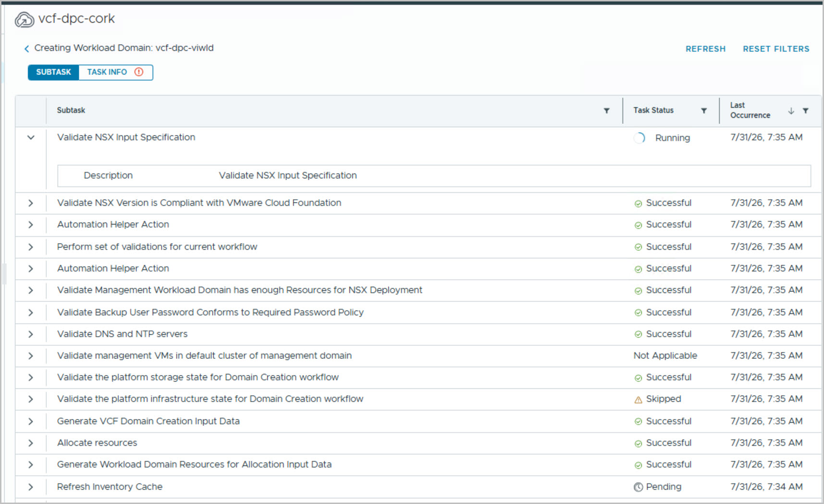Image resolution: width=824 pixels, height=504 pixels.
Task: Expand Validate management VMs in default cluster row
Action: coord(31,356)
